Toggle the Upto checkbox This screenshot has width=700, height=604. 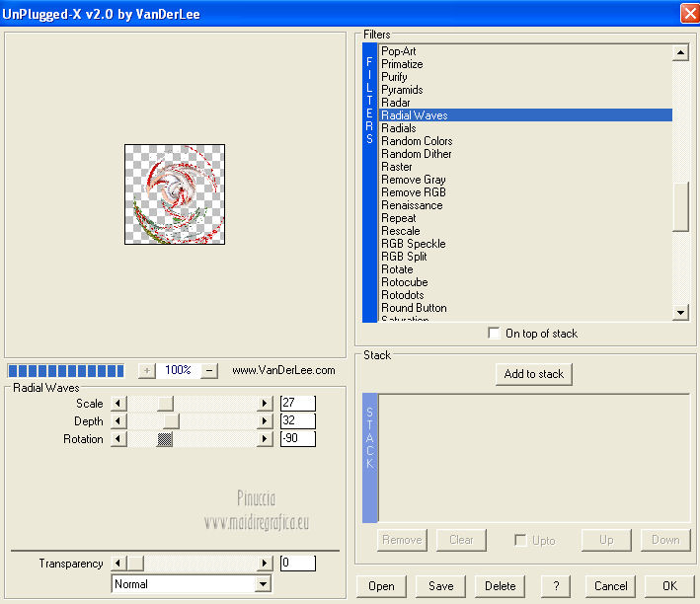[x=520, y=540]
